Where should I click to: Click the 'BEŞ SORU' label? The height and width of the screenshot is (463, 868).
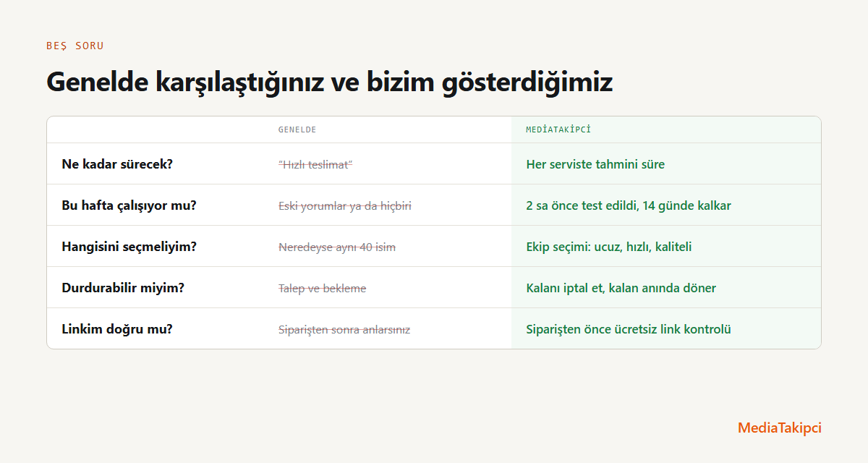click(75, 46)
